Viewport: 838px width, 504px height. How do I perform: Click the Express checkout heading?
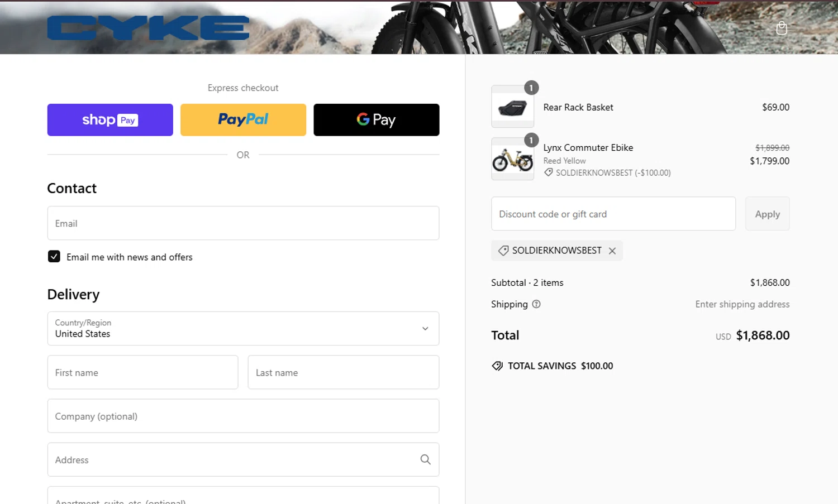243,88
